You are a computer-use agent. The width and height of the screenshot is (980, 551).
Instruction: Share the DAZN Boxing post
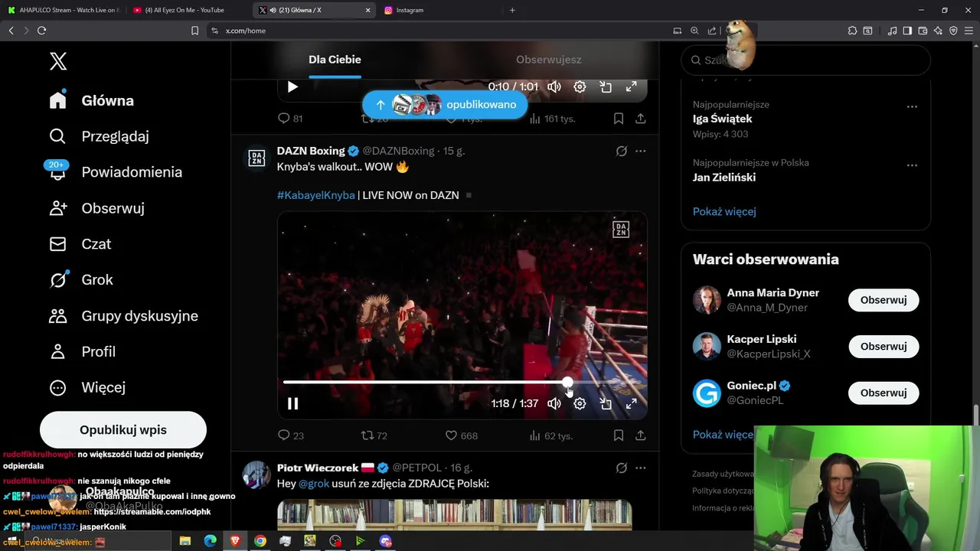[x=641, y=435]
